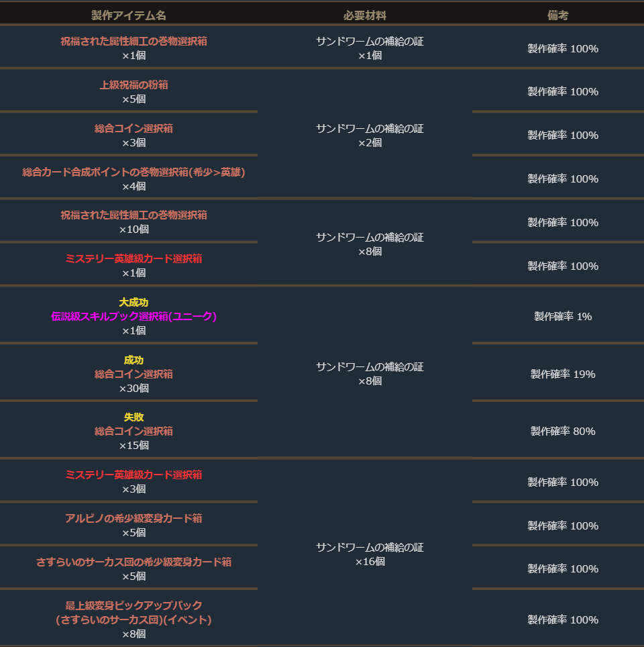Click the yellow 失敗 result label
This screenshot has height=647, width=644.
[133, 417]
